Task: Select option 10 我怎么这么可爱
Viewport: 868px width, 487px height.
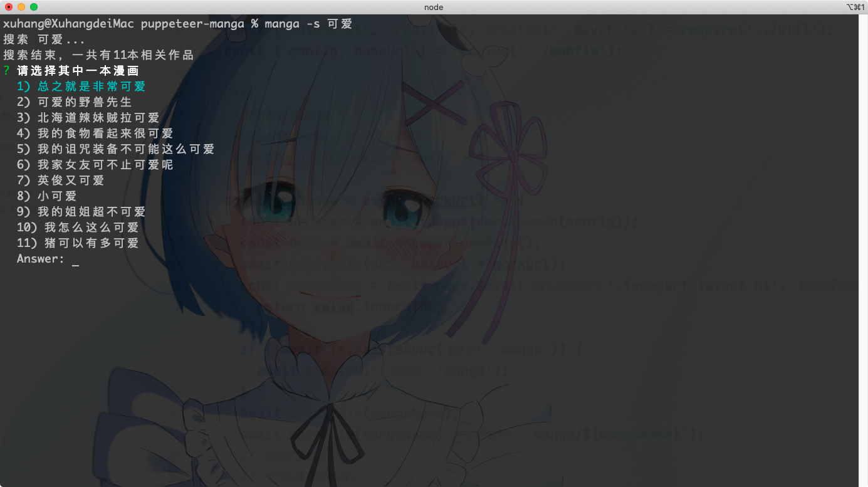Action: pyautogui.click(x=78, y=228)
